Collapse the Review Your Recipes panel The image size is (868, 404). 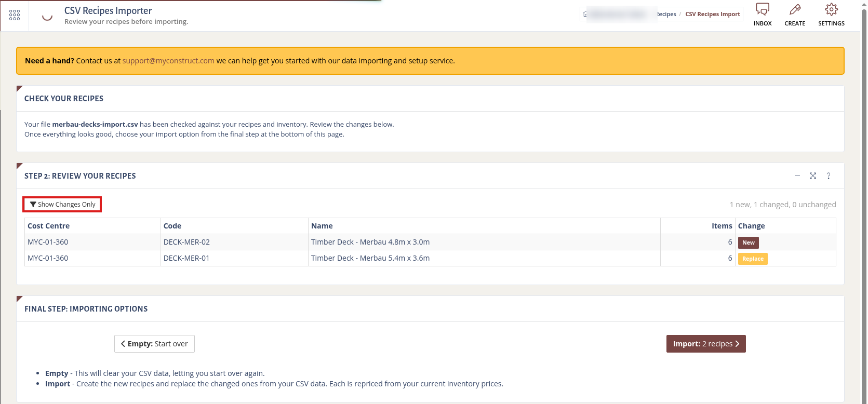tap(797, 176)
